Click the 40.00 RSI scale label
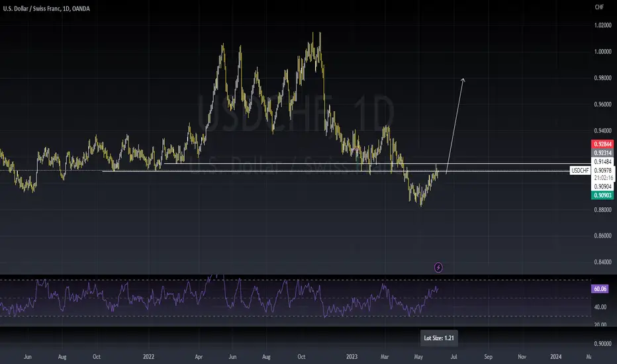617x364 pixels. coord(600,307)
